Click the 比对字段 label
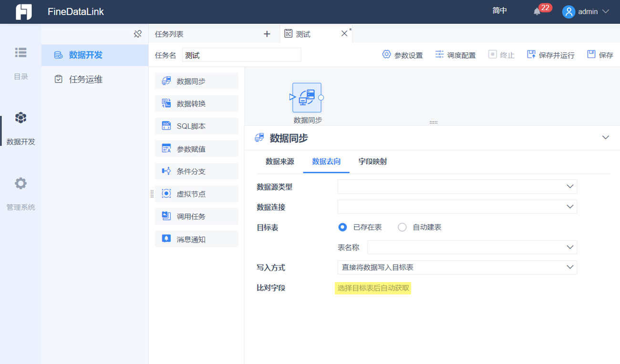 pos(271,288)
